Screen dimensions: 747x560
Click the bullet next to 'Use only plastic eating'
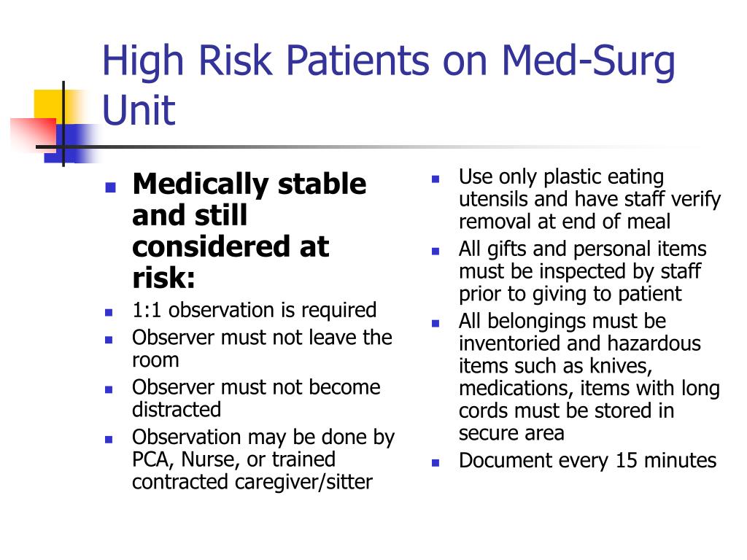point(436,179)
